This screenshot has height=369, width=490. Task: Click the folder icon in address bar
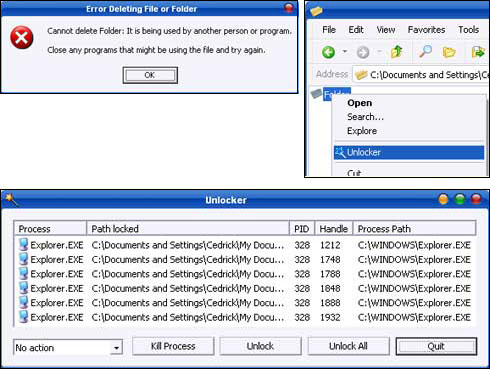pos(361,75)
